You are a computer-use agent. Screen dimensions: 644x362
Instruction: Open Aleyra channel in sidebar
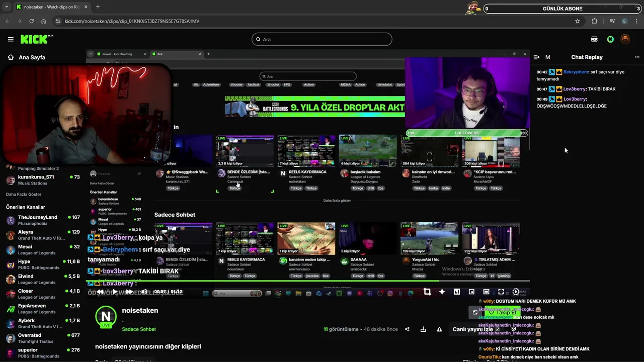[43, 235]
